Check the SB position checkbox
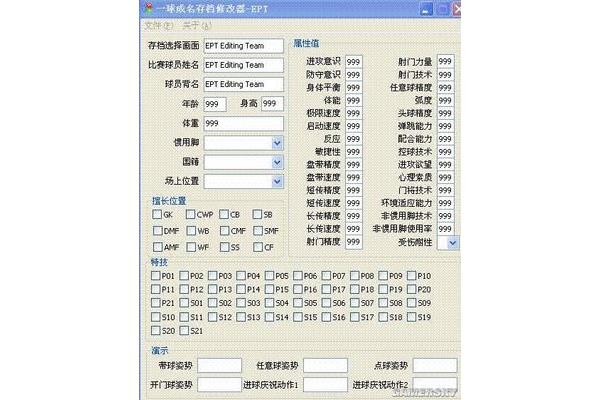This screenshot has height=400, width=600. coord(257,214)
